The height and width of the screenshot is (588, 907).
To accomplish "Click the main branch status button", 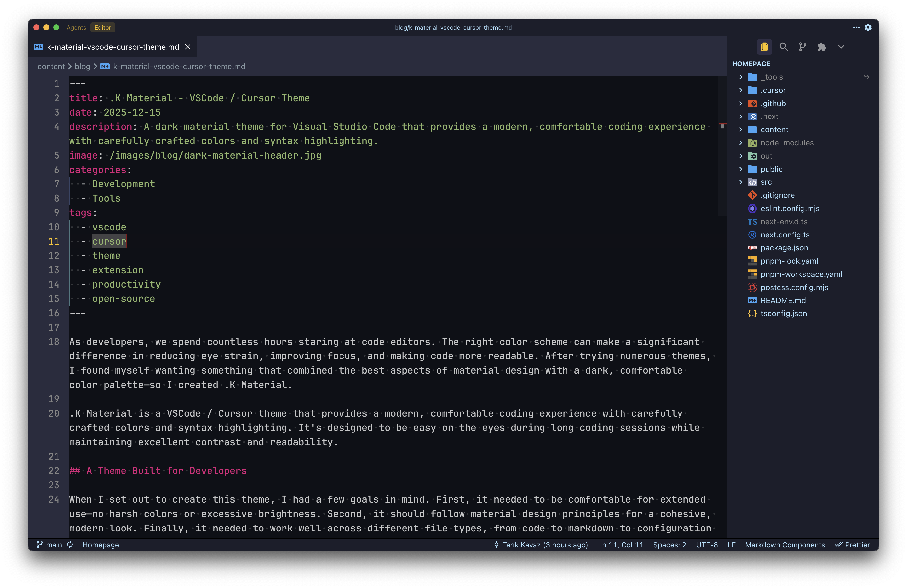I will click(49, 544).
